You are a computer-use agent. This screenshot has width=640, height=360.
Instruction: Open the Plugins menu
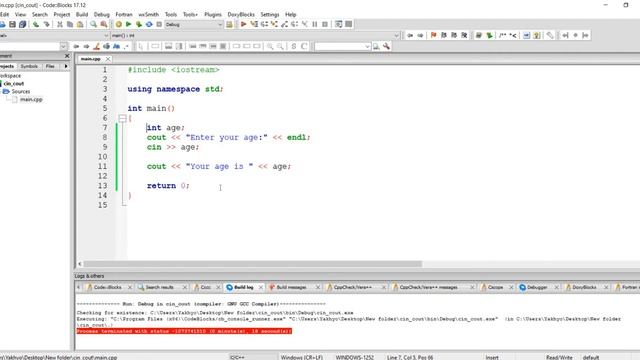click(x=213, y=14)
